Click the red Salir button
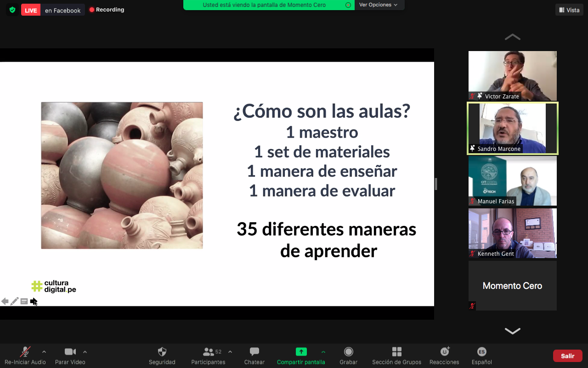Viewport: 588px width, 368px height. tap(567, 356)
